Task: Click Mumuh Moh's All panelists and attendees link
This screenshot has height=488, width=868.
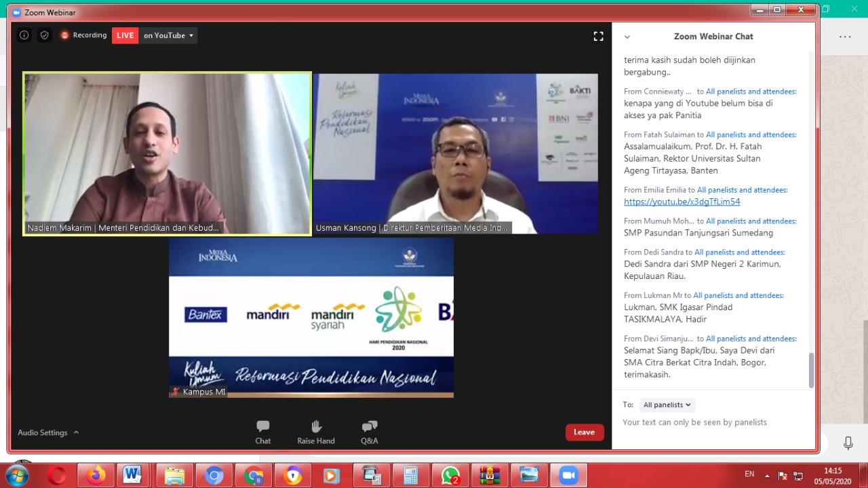Action: coord(751,221)
